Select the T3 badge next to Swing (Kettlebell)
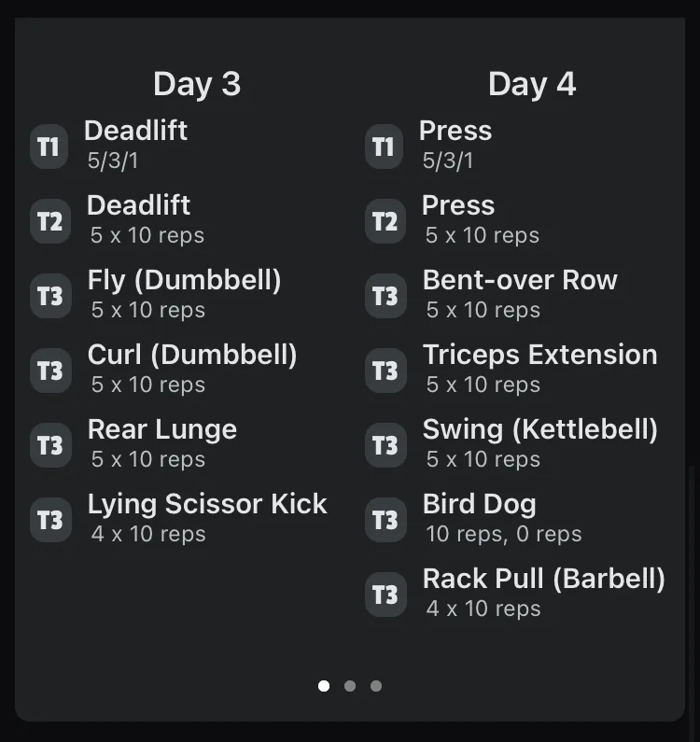 pos(385,446)
